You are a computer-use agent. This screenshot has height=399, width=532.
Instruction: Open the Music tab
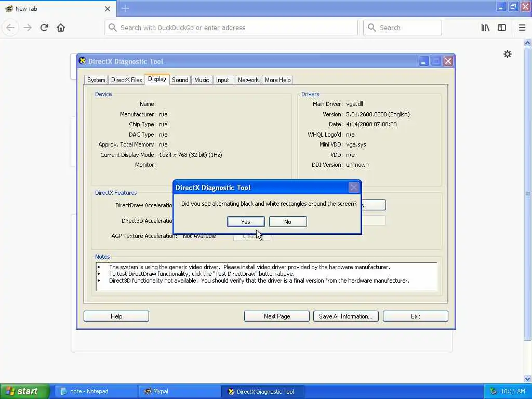point(202,79)
